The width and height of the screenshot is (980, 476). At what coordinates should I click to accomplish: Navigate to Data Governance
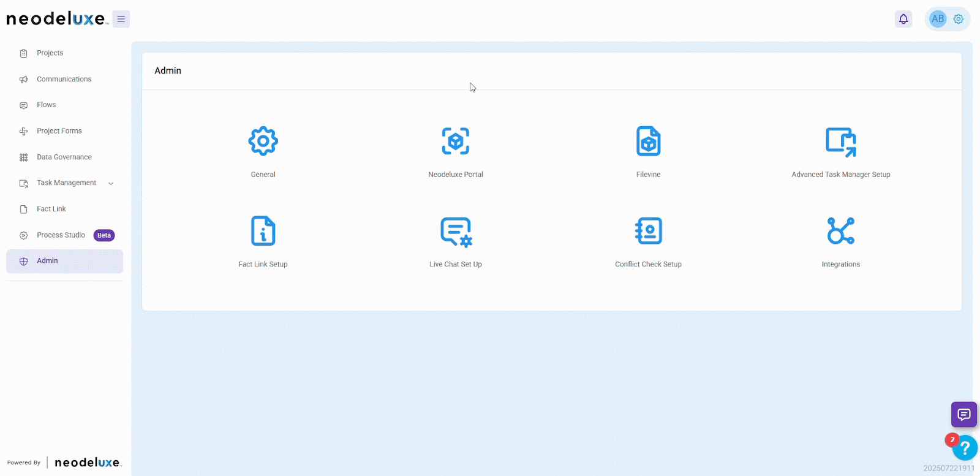64,157
